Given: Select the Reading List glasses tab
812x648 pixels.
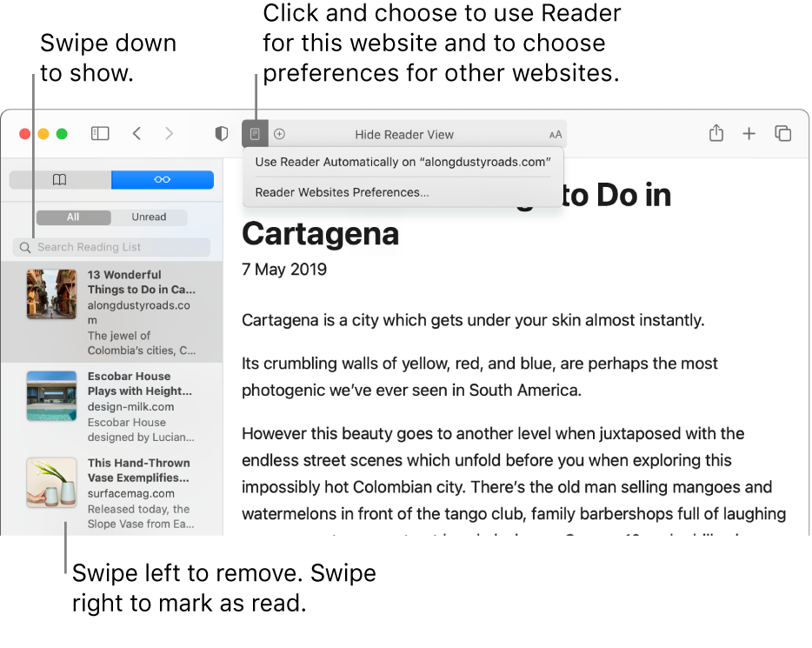Looking at the screenshot, I should (x=162, y=180).
